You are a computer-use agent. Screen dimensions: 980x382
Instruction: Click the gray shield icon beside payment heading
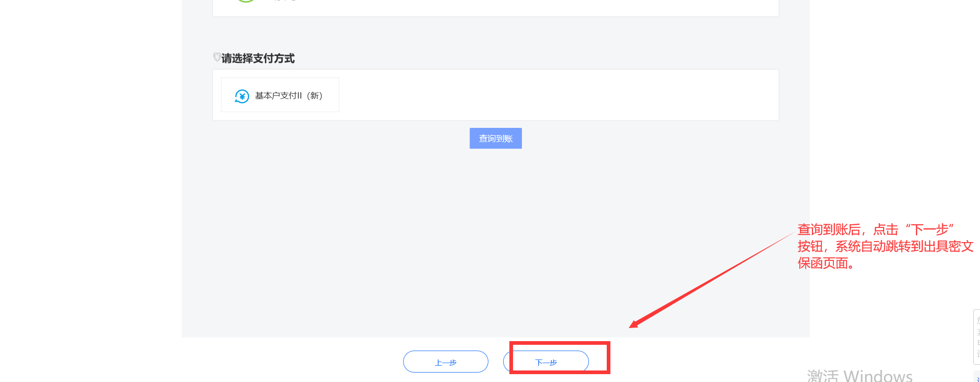(217, 57)
